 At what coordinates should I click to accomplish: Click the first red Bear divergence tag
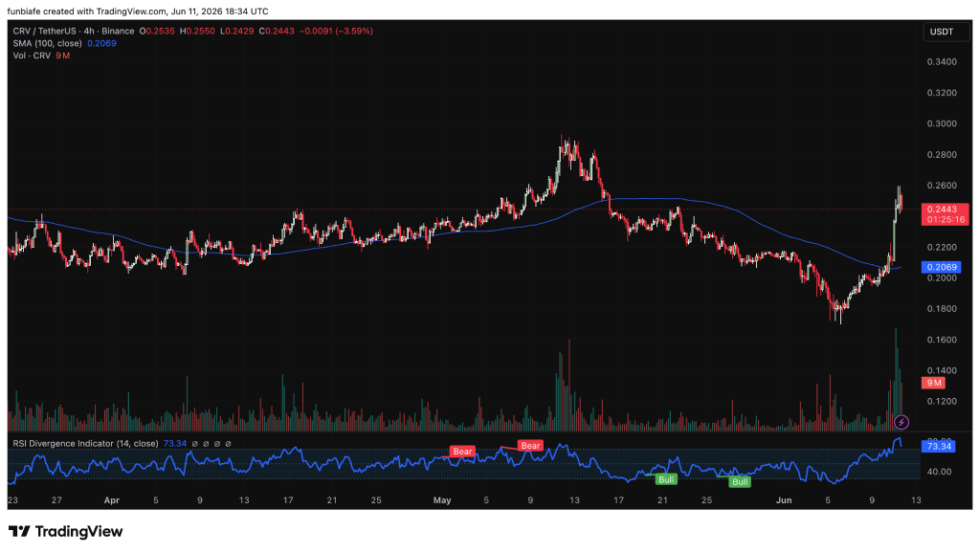462,452
